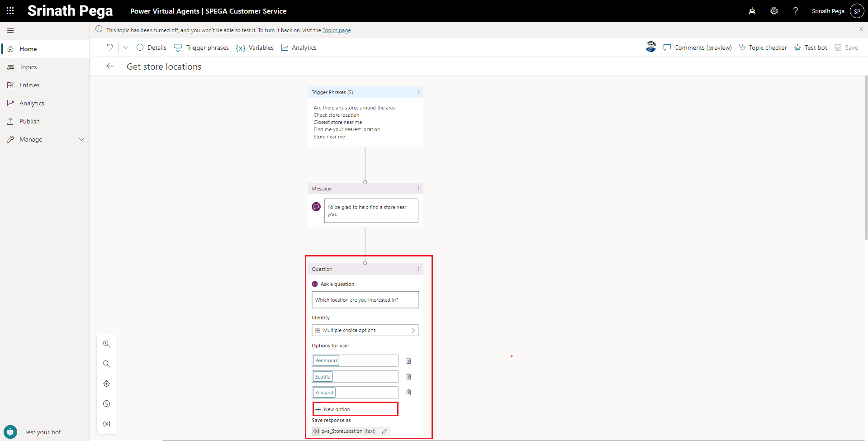This screenshot has height=441, width=868.
Task: Expand the Manage menu chevron
Action: (81, 139)
